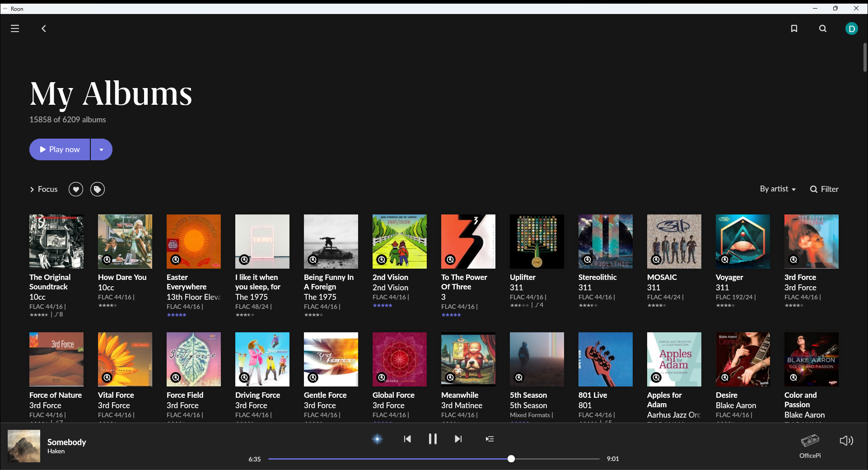Open Play now dropdown arrow
The image size is (868, 470).
(x=102, y=149)
